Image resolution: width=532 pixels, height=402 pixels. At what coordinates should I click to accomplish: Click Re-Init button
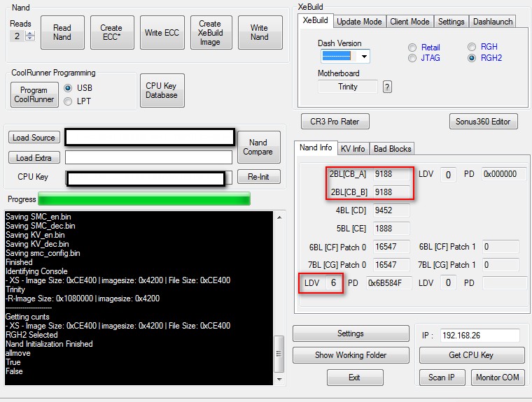[258, 177]
